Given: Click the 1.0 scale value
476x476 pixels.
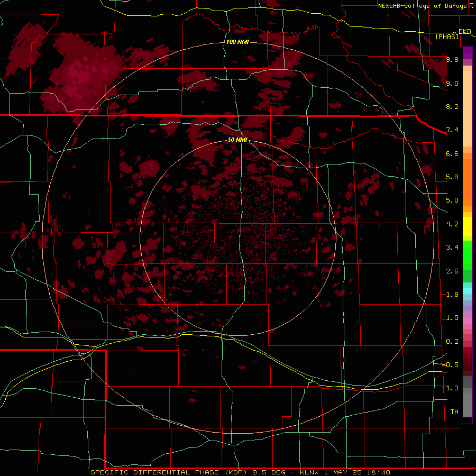Looking at the screenshot, I should (452, 318).
